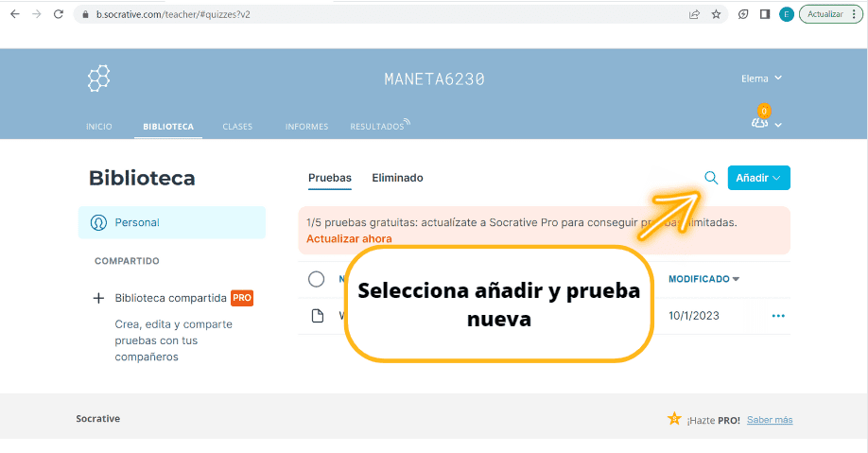
Task: Click the PRO badge
Action: [x=242, y=298]
